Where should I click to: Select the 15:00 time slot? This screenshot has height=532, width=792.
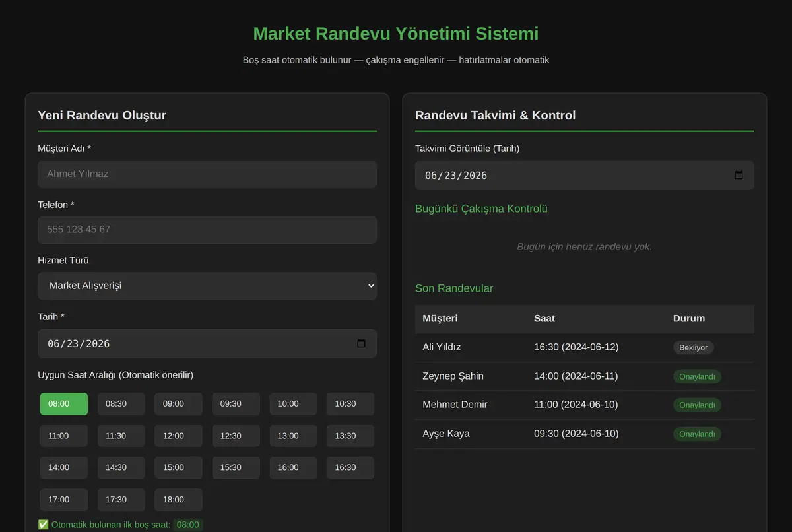tap(178, 467)
